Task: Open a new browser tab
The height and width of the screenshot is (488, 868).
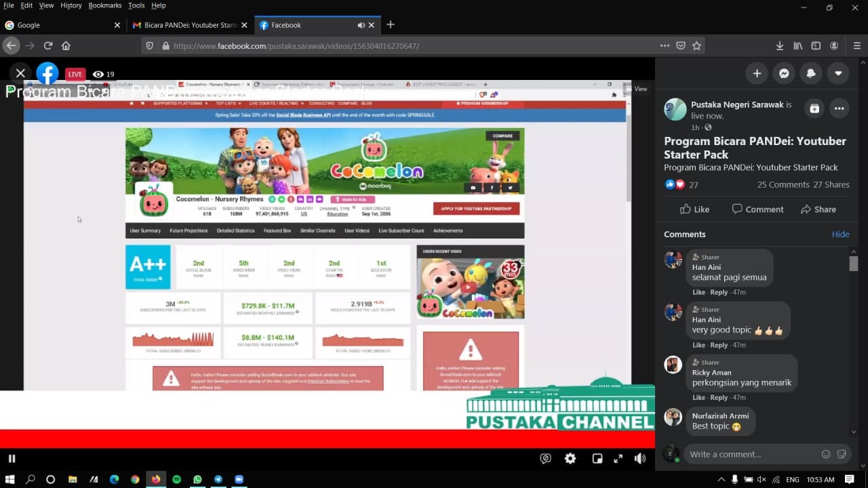Action: pos(390,24)
